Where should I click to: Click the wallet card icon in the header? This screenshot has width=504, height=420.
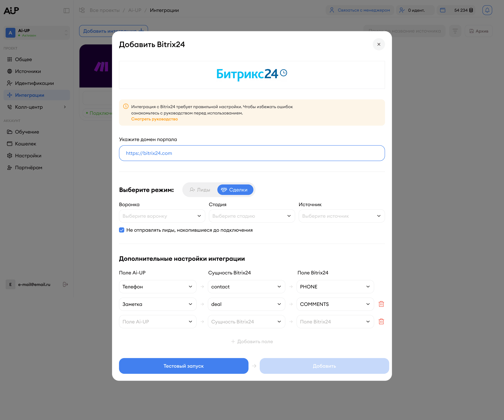443,10
